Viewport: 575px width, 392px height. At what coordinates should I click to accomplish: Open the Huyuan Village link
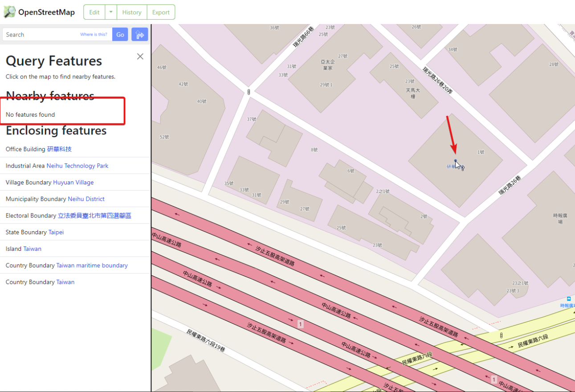[73, 182]
